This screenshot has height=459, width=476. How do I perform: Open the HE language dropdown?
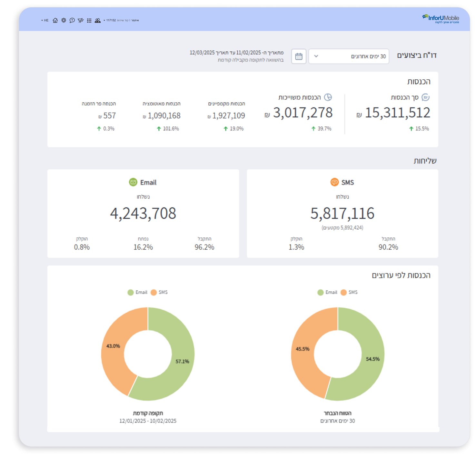pyautogui.click(x=45, y=20)
